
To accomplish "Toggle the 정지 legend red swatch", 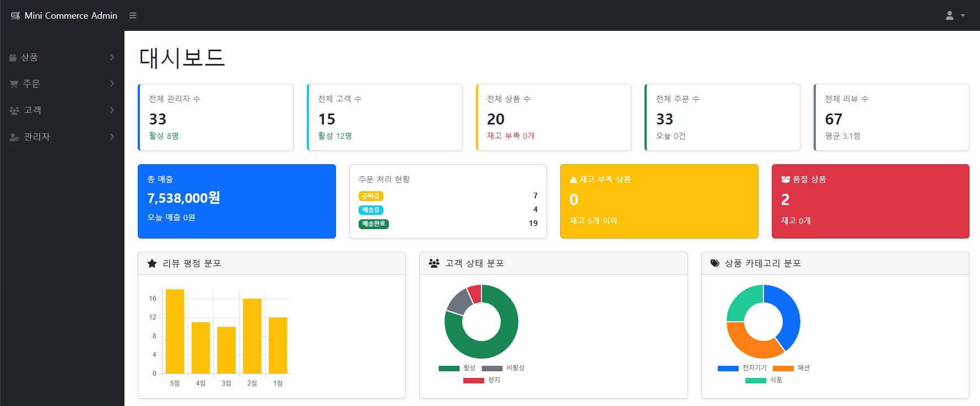I will click(474, 380).
